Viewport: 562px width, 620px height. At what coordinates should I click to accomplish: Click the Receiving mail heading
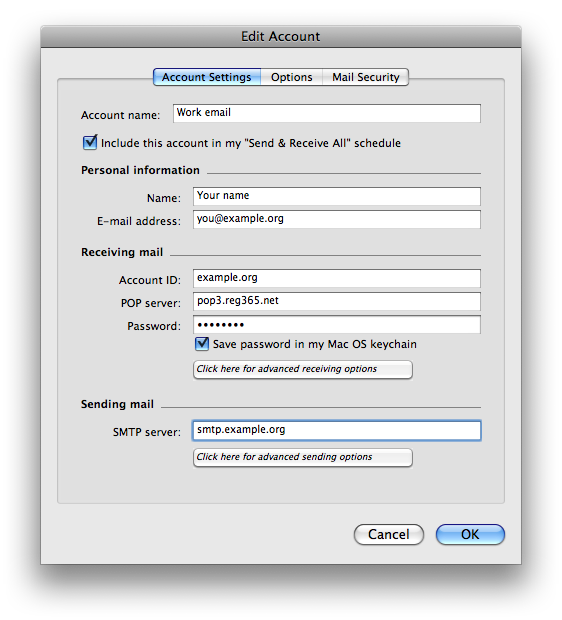pyautogui.click(x=122, y=252)
